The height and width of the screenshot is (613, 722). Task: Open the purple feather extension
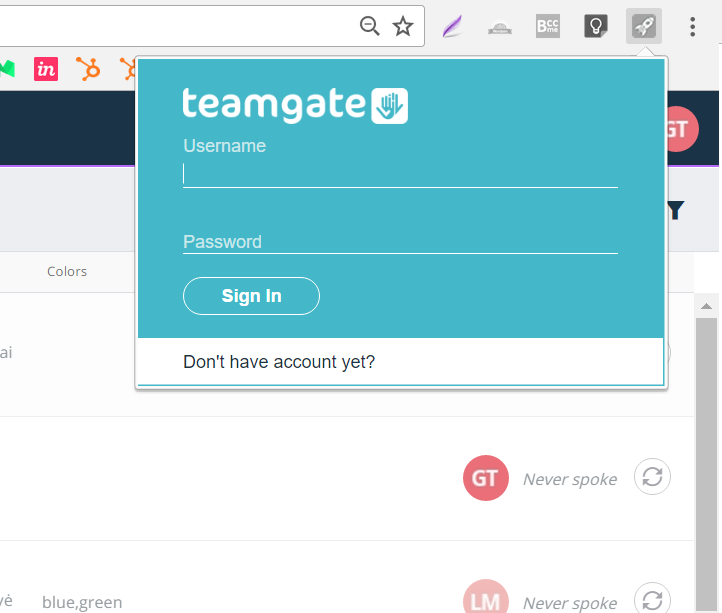(x=452, y=26)
